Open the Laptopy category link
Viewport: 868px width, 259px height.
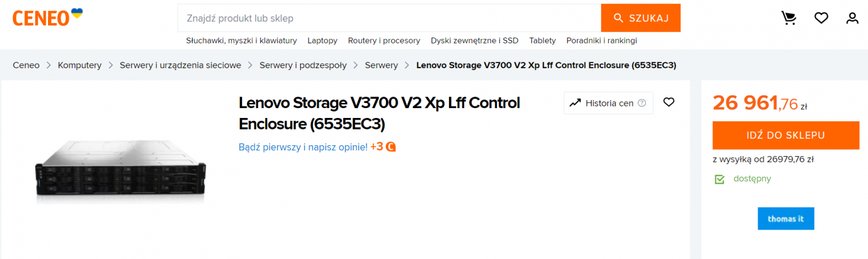322,40
